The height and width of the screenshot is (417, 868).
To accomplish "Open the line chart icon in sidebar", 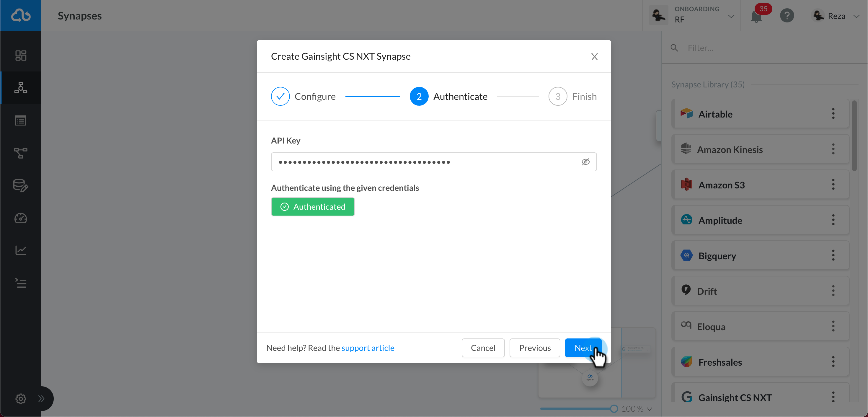I will (21, 250).
